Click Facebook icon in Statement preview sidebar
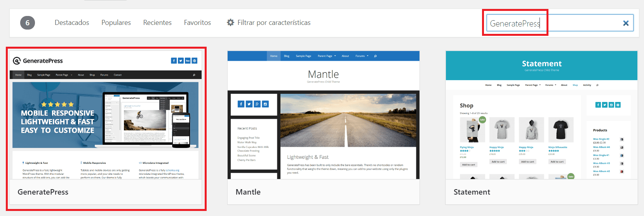Image resolution: width=644 pixels, height=216 pixels. tap(598, 105)
